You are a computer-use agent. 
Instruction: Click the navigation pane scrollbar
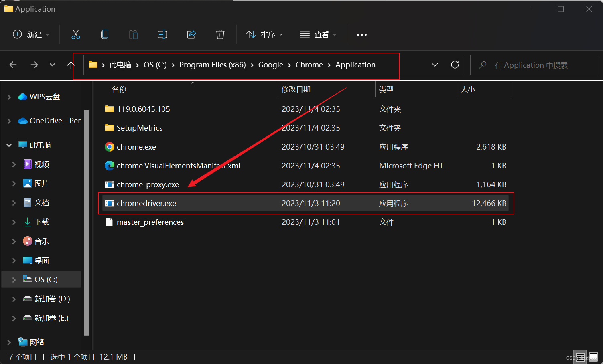click(x=86, y=222)
